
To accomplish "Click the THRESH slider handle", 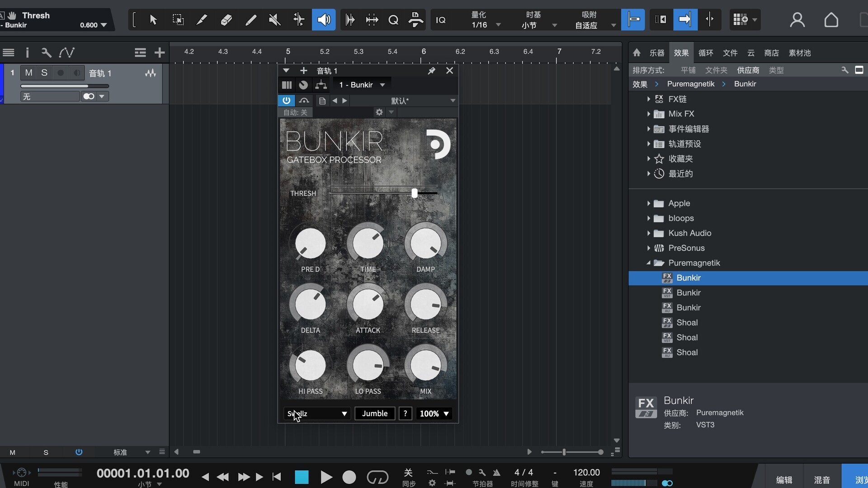I will point(415,193).
